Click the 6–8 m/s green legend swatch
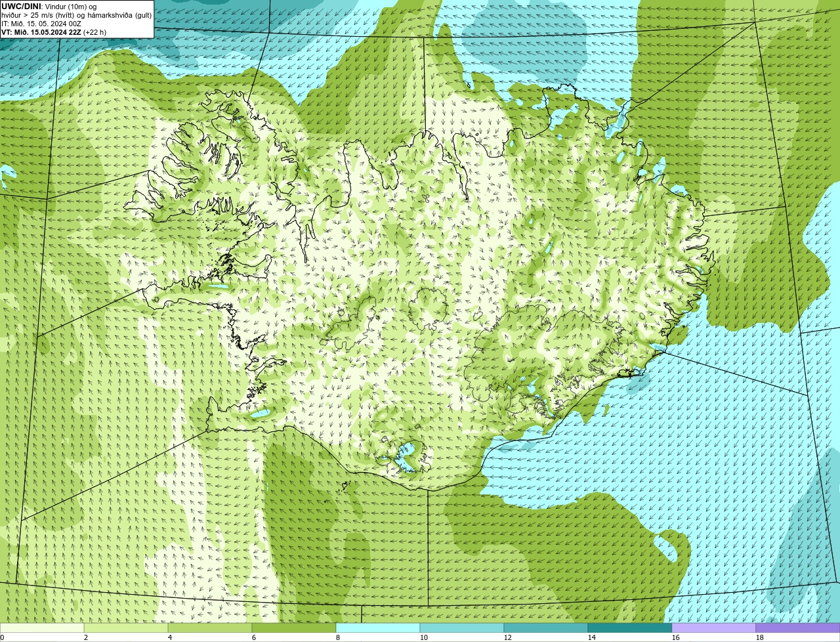This screenshot has width=840, height=642. [x=294, y=628]
